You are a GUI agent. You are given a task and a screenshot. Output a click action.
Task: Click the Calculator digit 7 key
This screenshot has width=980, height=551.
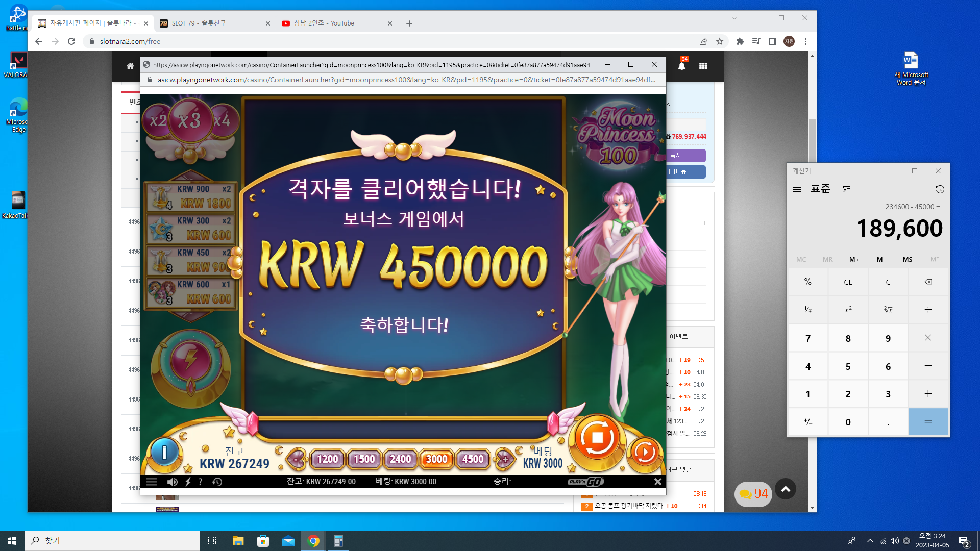click(x=808, y=338)
